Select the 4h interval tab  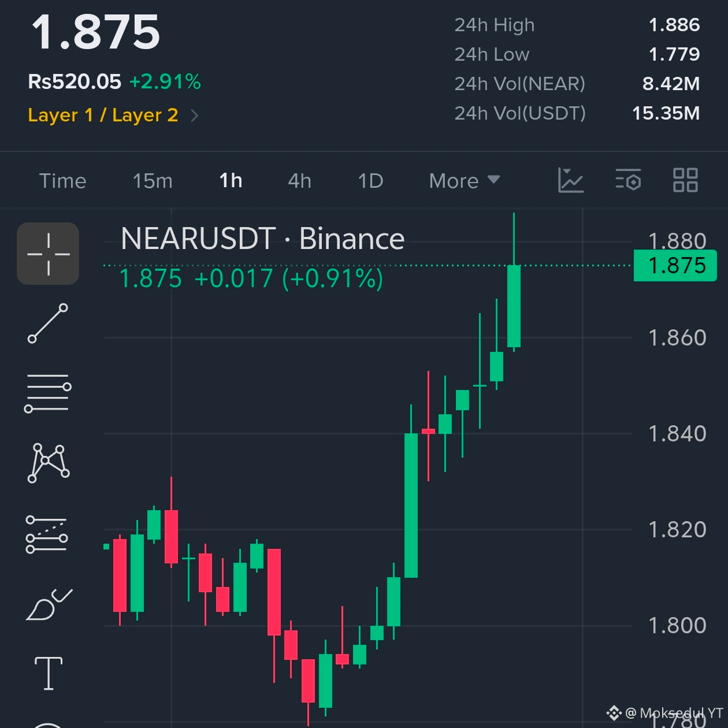(x=299, y=181)
